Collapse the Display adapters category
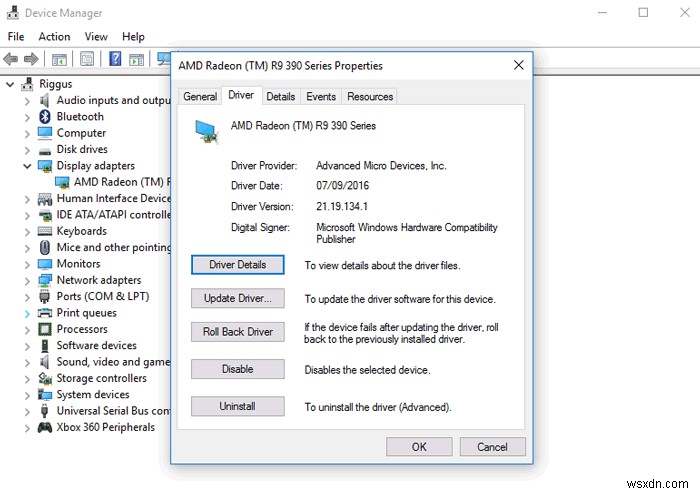 27,166
